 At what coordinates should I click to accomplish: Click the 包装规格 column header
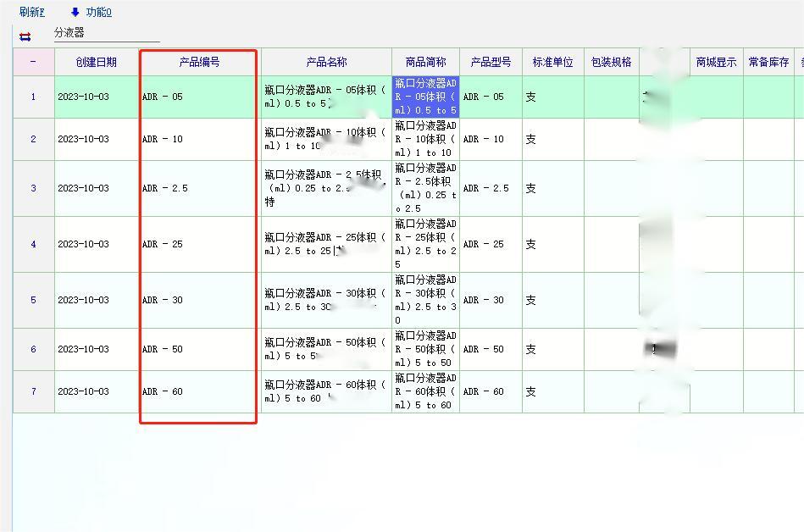point(611,62)
